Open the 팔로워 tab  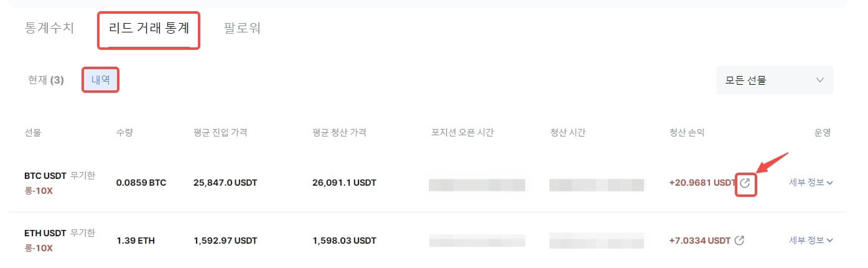[x=242, y=29]
